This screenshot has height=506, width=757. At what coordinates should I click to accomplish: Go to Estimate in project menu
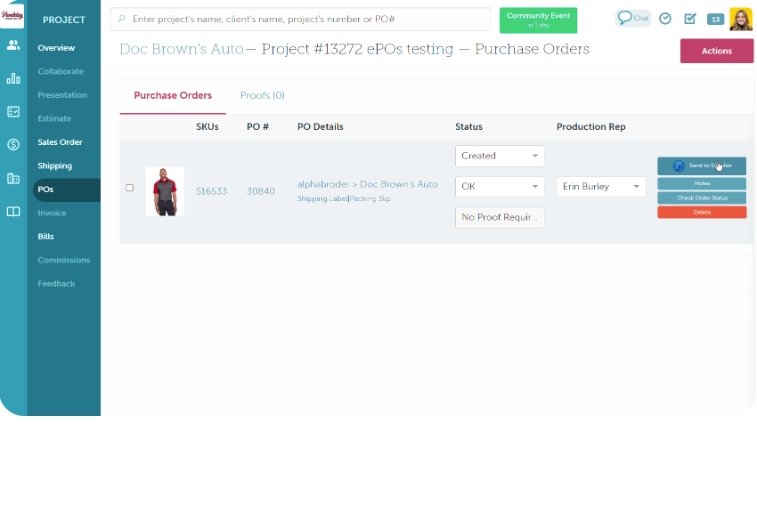(54, 119)
